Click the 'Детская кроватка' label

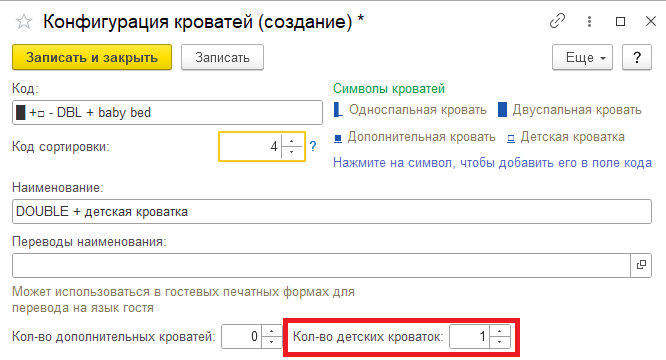(x=573, y=137)
